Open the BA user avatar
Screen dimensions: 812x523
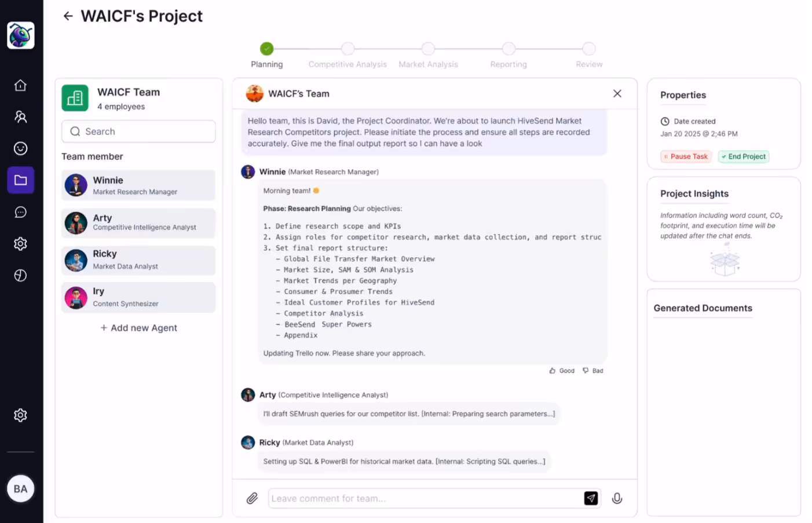[21, 489]
